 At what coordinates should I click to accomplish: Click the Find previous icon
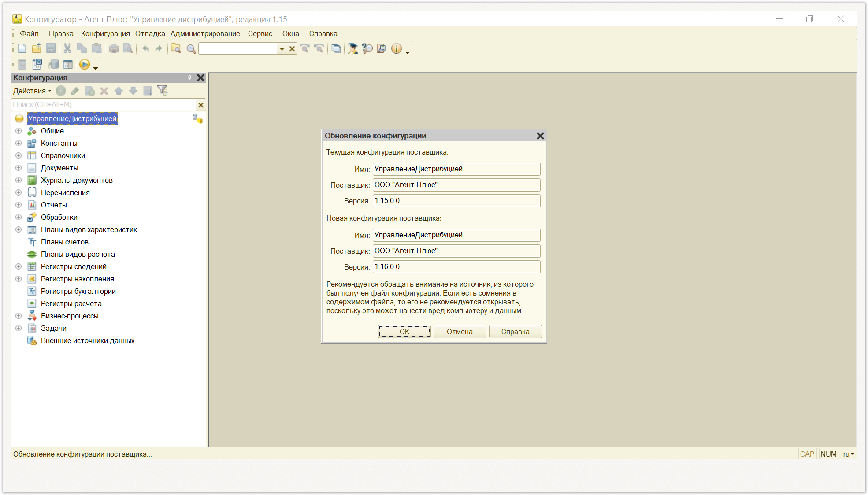click(x=319, y=49)
